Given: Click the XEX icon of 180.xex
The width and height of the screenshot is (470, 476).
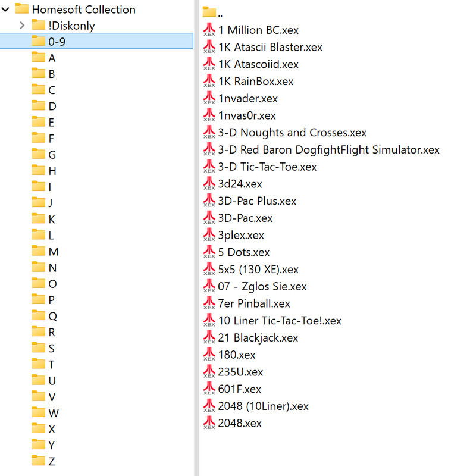Looking at the screenshot, I should pos(209,355).
